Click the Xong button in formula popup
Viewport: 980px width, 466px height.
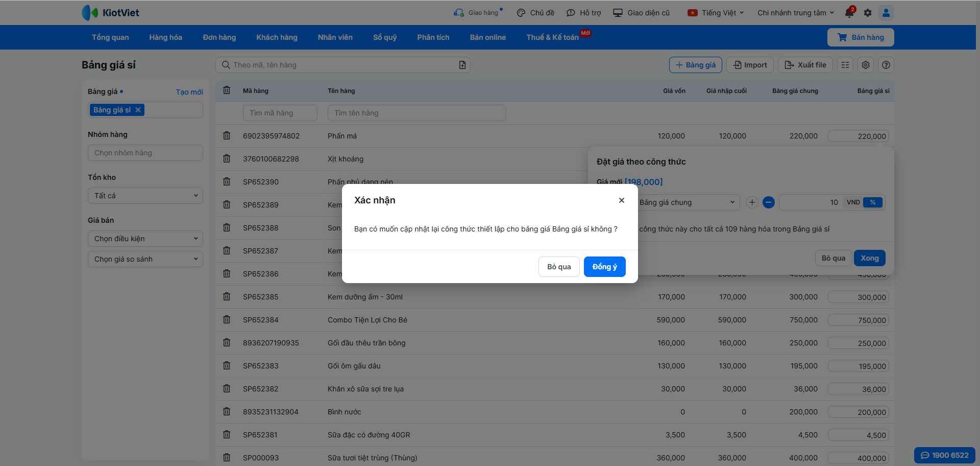870,258
